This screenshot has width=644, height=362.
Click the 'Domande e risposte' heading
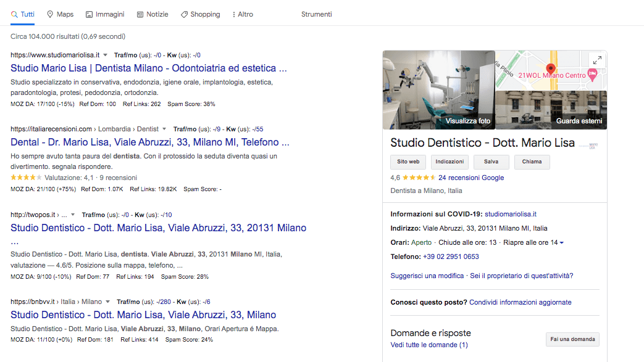coord(431,333)
